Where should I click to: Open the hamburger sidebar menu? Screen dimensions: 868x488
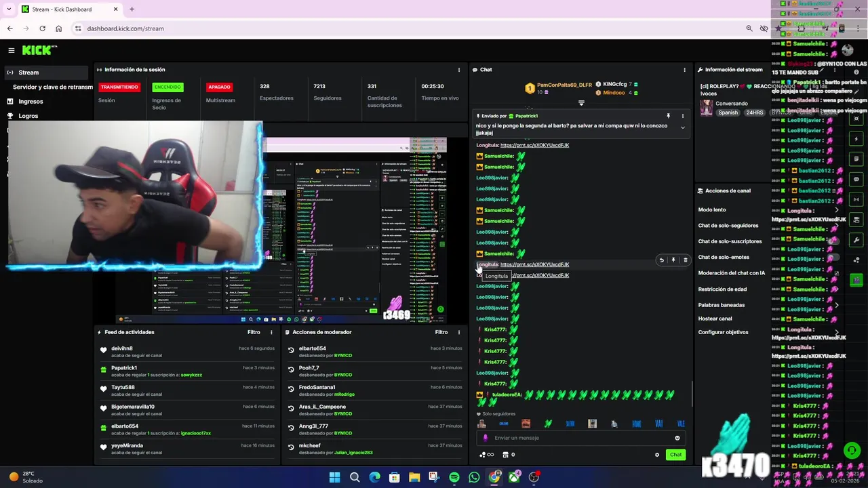coord(11,50)
